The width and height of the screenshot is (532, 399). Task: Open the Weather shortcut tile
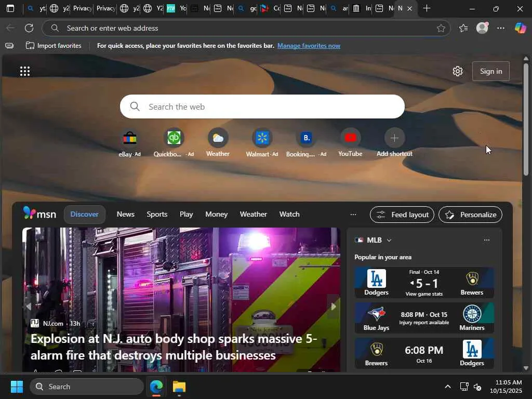pos(218,142)
